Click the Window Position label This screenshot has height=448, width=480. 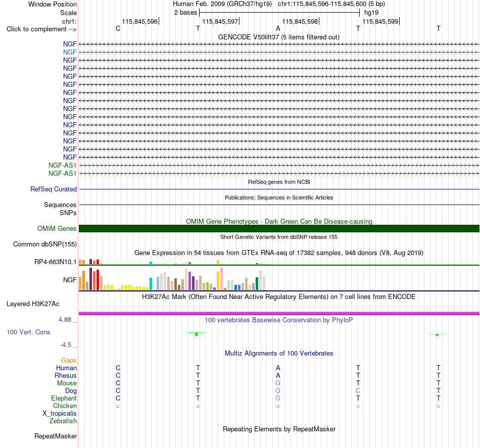click(x=53, y=4)
